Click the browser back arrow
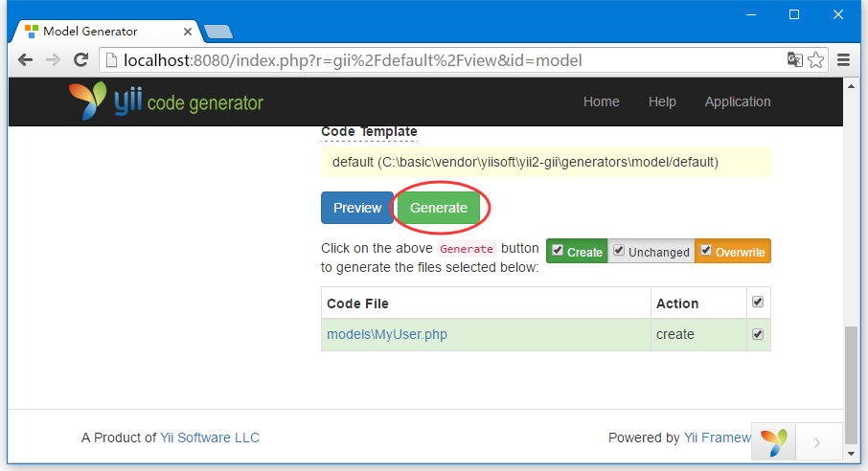 [x=26, y=59]
